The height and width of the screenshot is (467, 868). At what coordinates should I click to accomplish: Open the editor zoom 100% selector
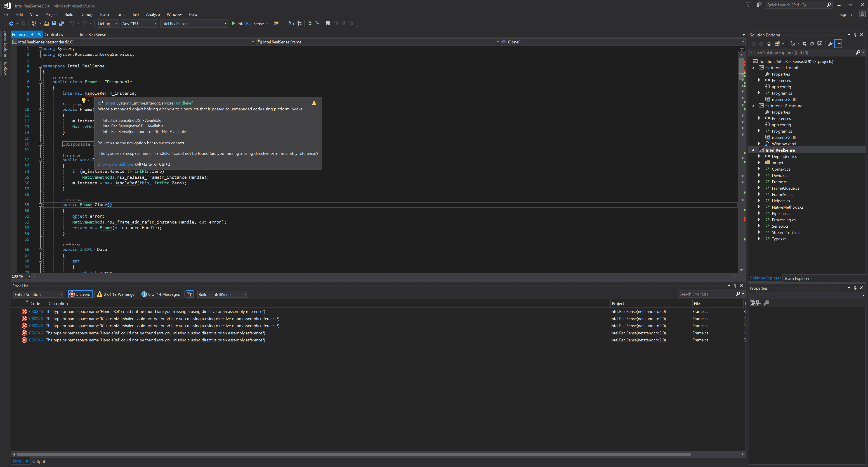click(21, 276)
